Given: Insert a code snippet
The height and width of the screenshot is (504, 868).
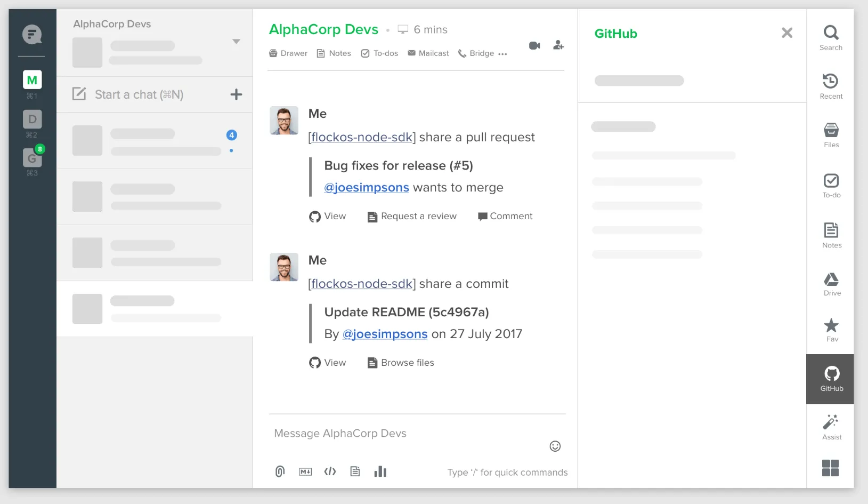Looking at the screenshot, I should pyautogui.click(x=330, y=471).
